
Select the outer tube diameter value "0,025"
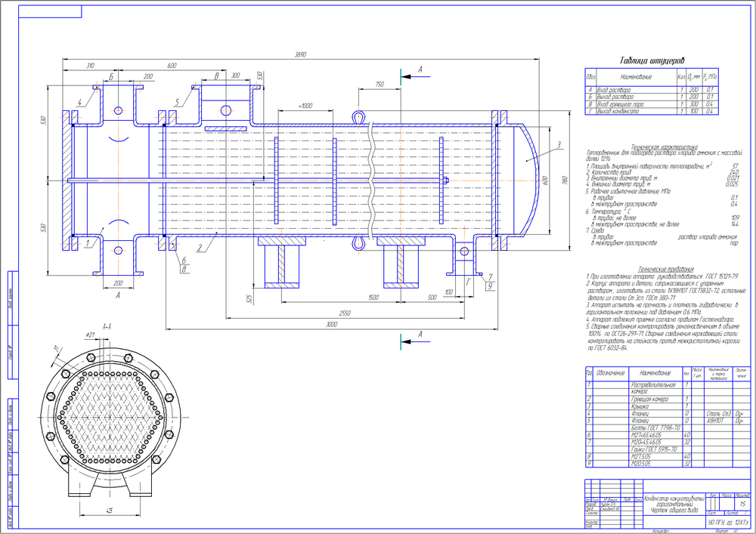pos(733,184)
